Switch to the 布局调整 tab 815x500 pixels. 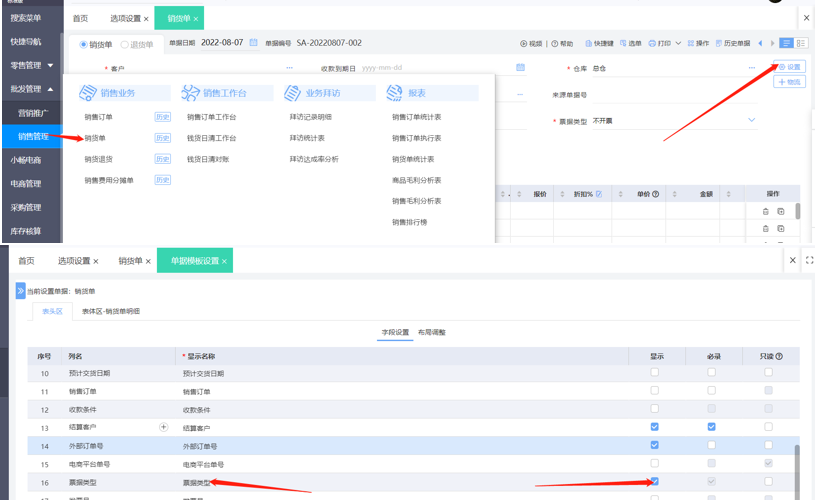(432, 332)
